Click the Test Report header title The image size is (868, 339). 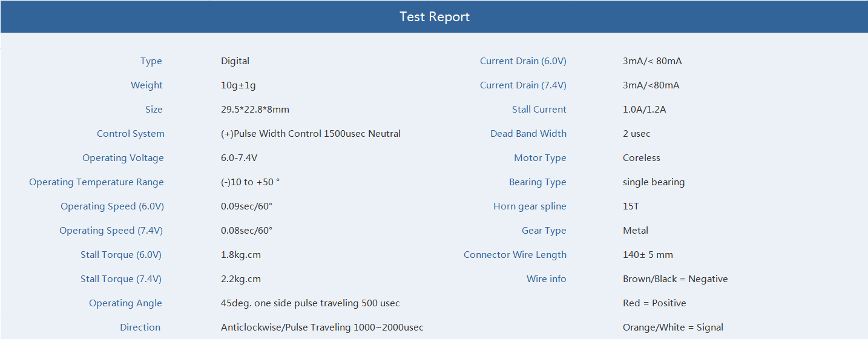(435, 17)
